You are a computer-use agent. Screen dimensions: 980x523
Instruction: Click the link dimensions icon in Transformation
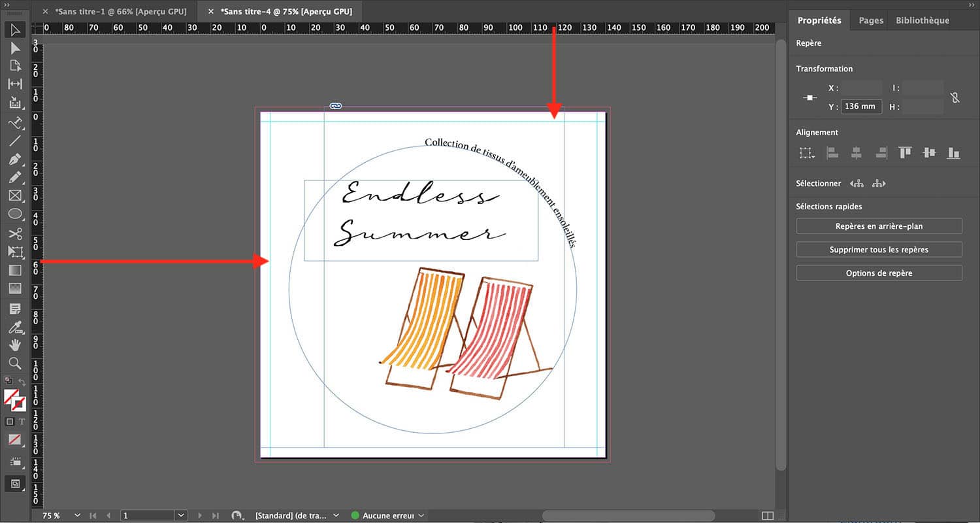955,97
